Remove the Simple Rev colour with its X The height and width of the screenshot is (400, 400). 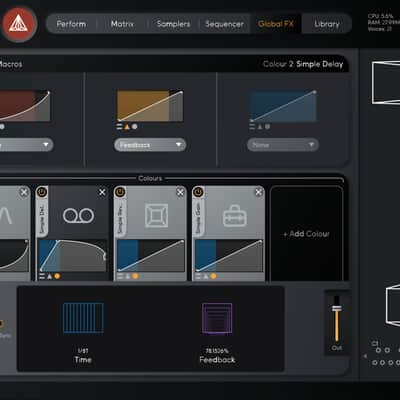180,192
